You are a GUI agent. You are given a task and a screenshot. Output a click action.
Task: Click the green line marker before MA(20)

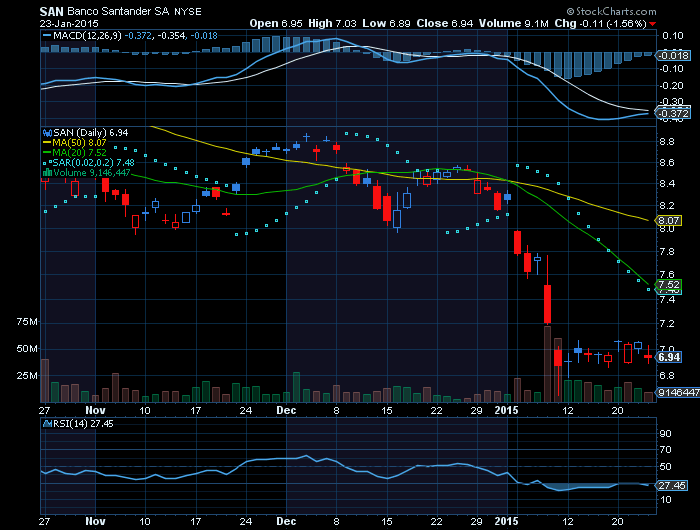[47, 153]
